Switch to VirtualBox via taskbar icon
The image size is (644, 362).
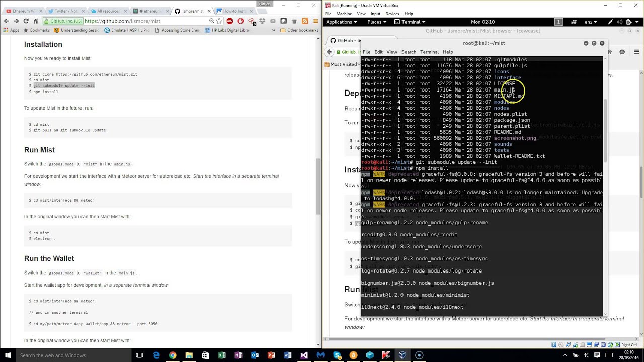[x=403, y=355]
